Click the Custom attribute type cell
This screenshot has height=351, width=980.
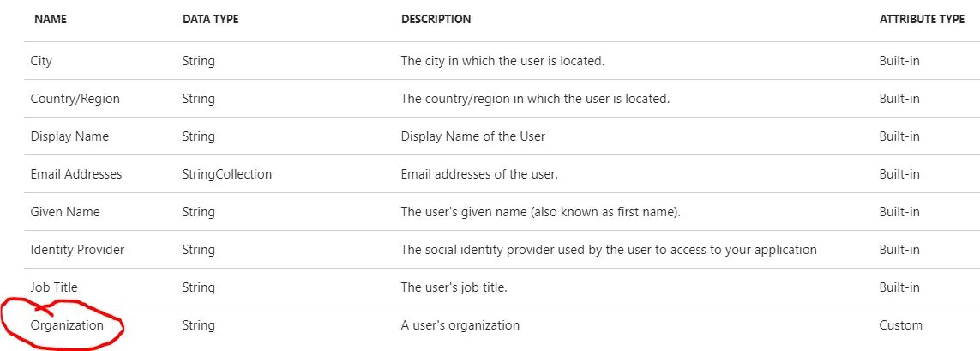click(x=900, y=325)
